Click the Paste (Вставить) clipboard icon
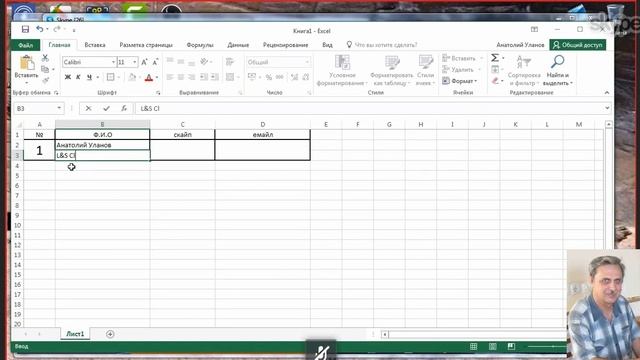 click(27, 63)
